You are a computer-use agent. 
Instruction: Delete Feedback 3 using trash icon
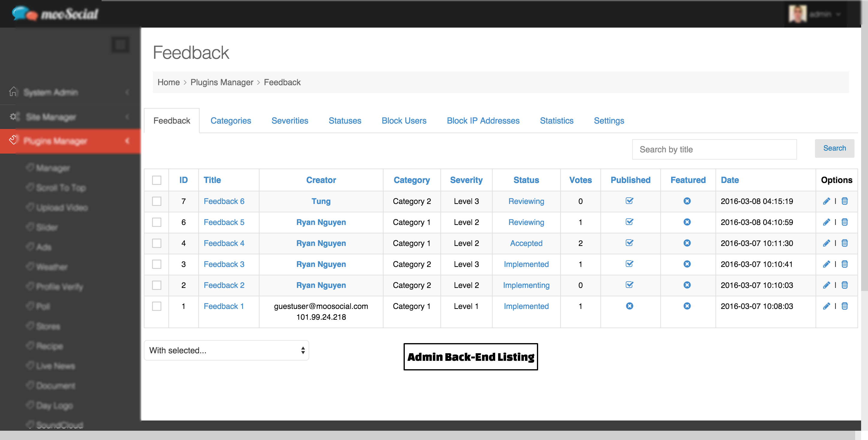click(844, 264)
